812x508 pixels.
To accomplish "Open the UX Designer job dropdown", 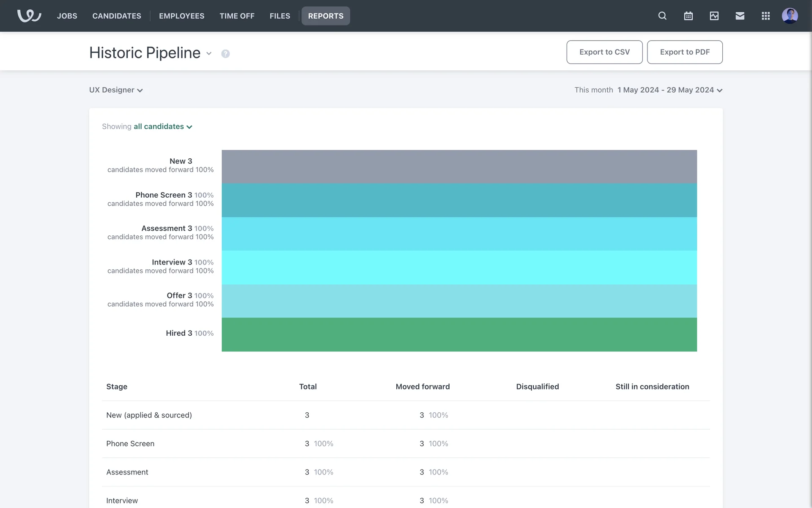I will [116, 90].
